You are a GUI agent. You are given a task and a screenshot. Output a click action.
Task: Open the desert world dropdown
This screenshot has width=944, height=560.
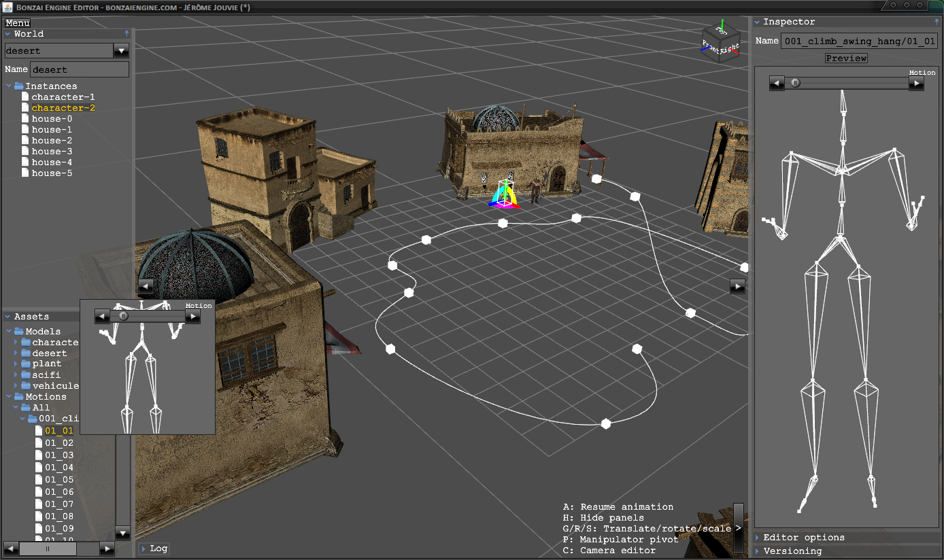click(x=121, y=51)
